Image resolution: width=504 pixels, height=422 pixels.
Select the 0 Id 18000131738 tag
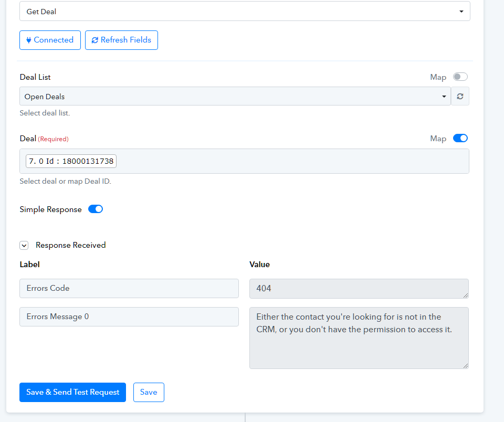pyautogui.click(x=71, y=161)
